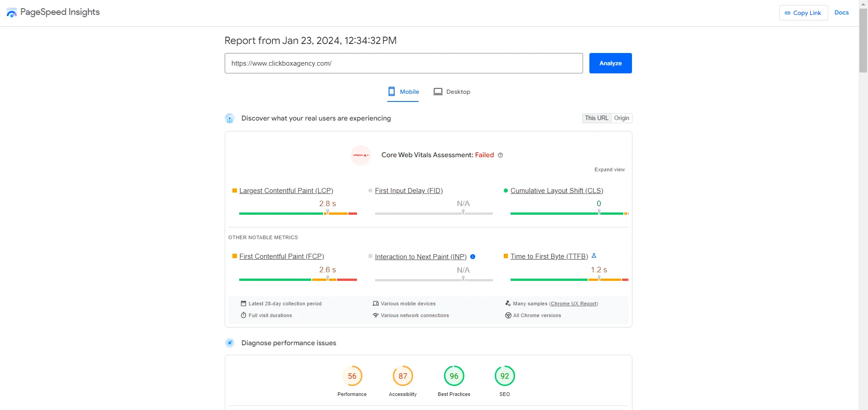Open the Chrome UX Report link

pyautogui.click(x=574, y=304)
